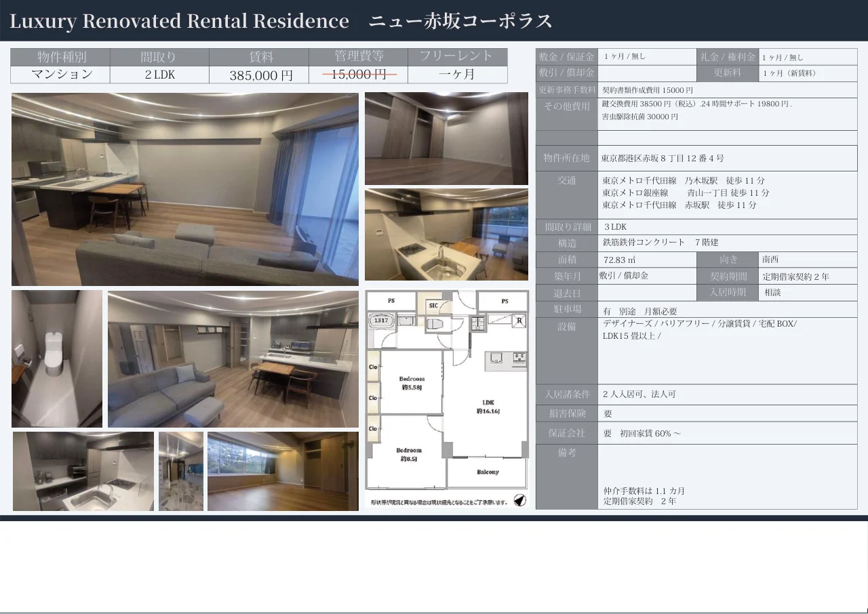Open the empty room with closet photo

click(x=446, y=138)
